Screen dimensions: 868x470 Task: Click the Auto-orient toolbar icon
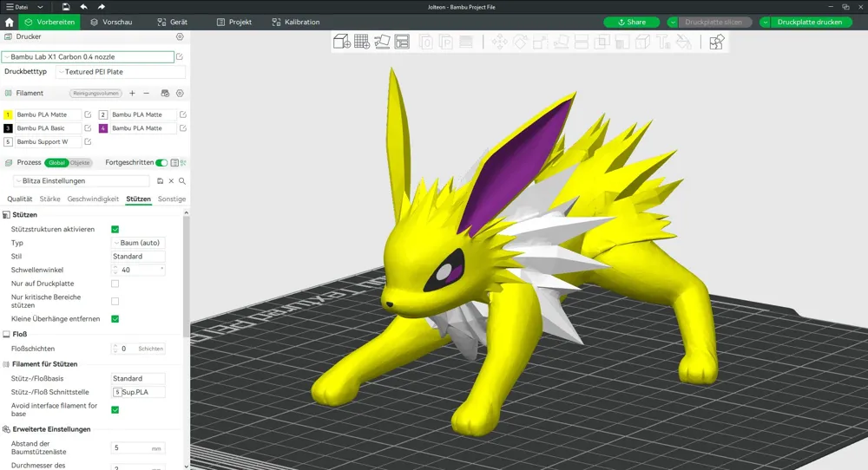382,42
